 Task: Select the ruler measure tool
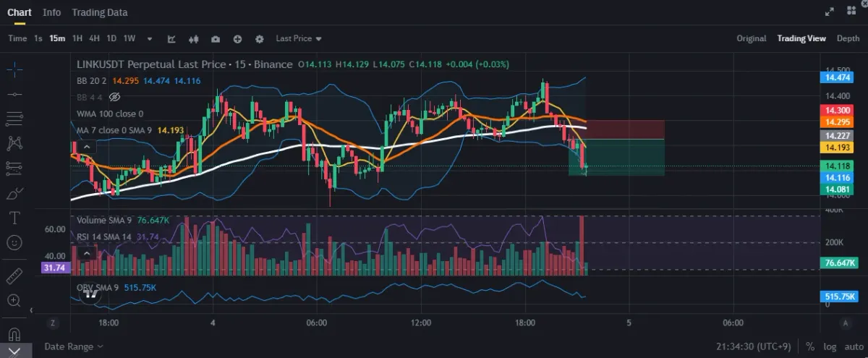click(14, 275)
